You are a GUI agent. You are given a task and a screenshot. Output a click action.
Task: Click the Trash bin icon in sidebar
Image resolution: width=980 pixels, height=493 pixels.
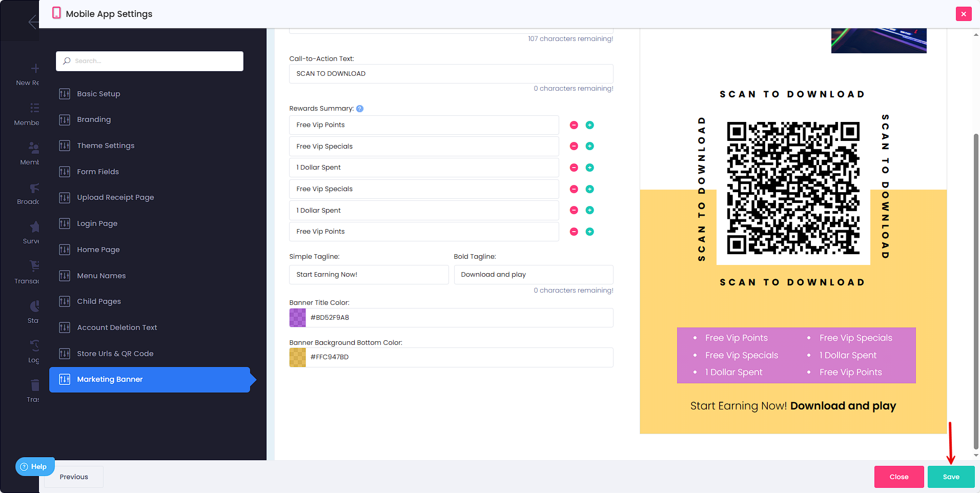(34, 385)
